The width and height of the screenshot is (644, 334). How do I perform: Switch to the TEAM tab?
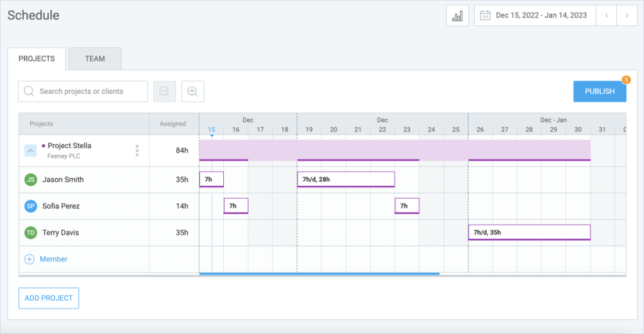[x=95, y=58]
